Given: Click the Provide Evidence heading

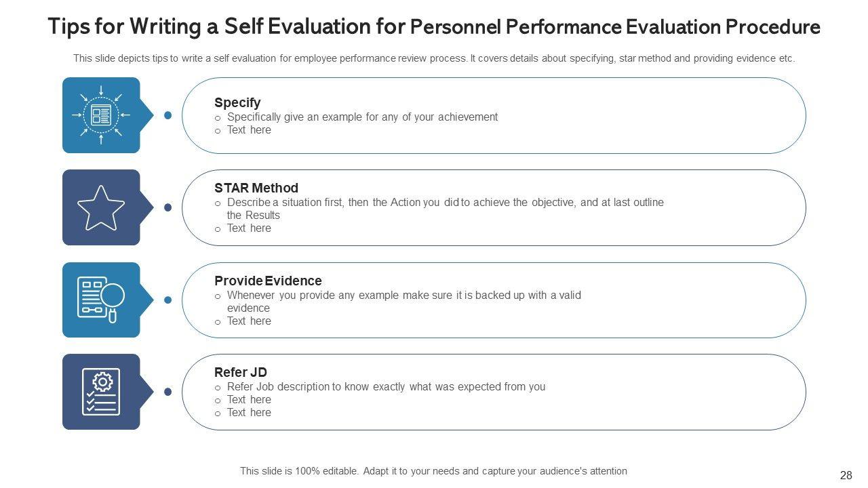Looking at the screenshot, I should [268, 281].
